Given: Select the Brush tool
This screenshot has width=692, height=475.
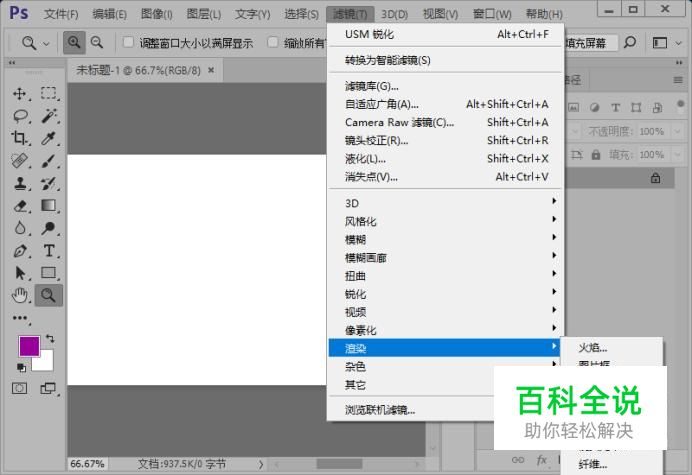Looking at the screenshot, I should (49, 161).
